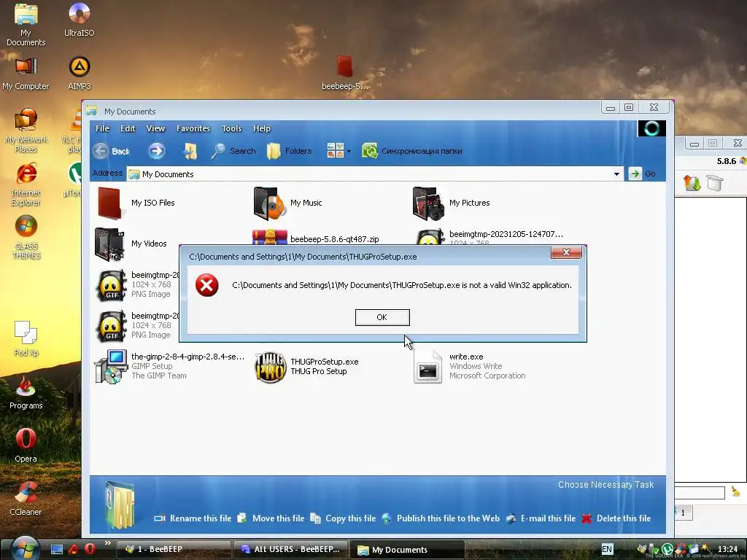Click the EN language indicator
Image resolution: width=747 pixels, height=560 pixels.
click(x=606, y=549)
